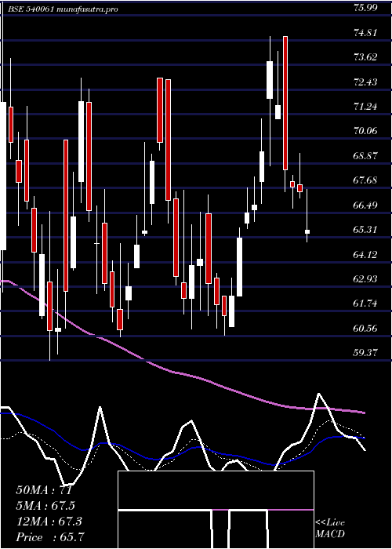This screenshot has height=549, width=392.
Task: Click the '12MA : 67.3' indicator text
Action: click(x=49, y=522)
